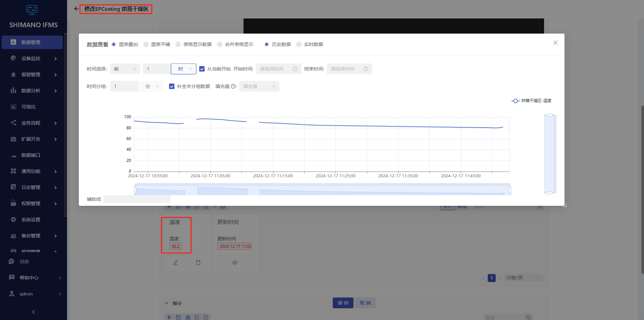
Task: Select the 图表叠加 radio option
Action: [x=114, y=44]
